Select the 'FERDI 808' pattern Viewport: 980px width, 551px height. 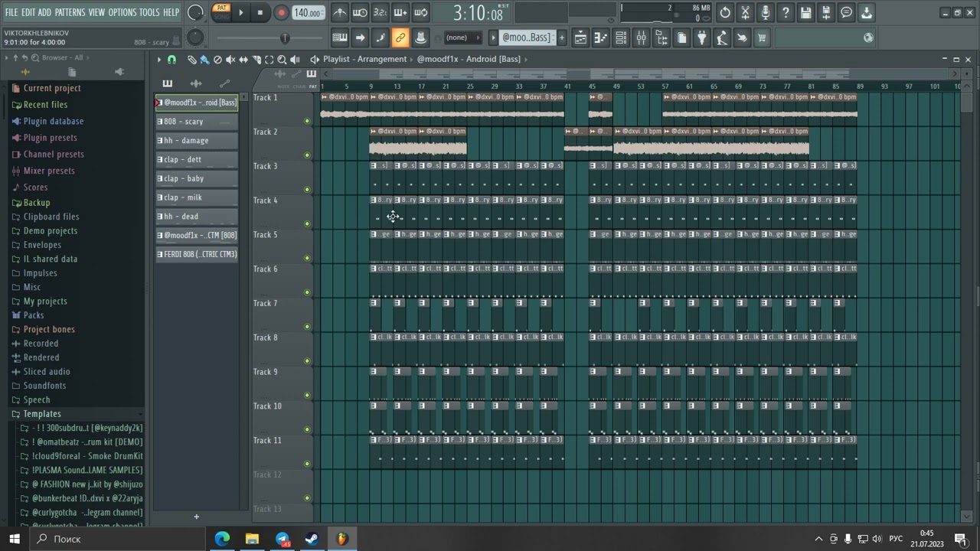point(197,254)
